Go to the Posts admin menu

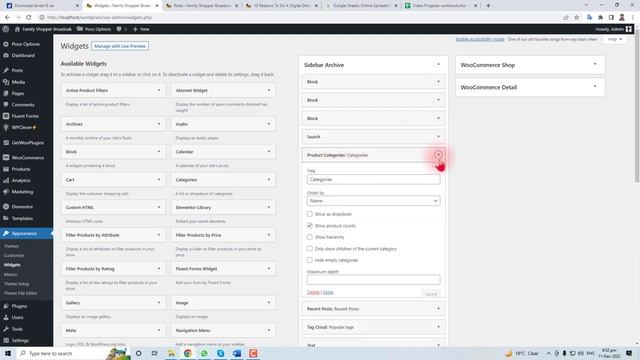point(17,70)
